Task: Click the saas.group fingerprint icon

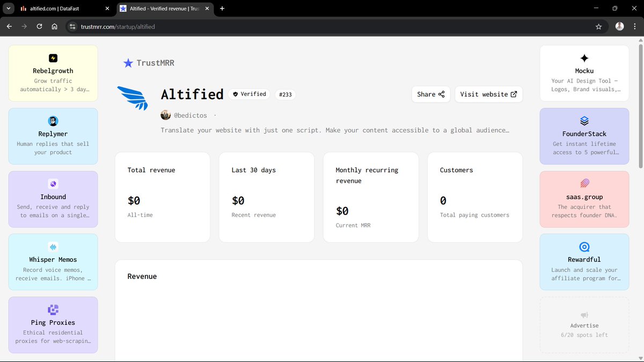Action: [x=584, y=184]
